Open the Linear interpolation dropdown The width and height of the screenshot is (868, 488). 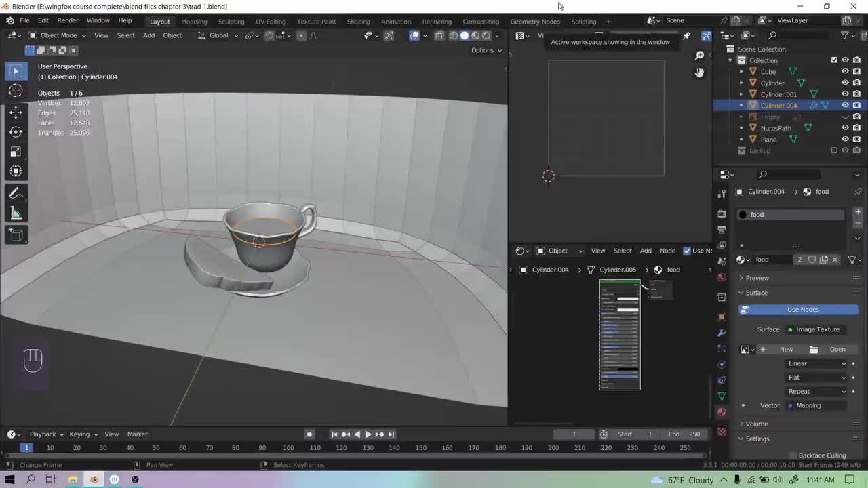(816, 363)
